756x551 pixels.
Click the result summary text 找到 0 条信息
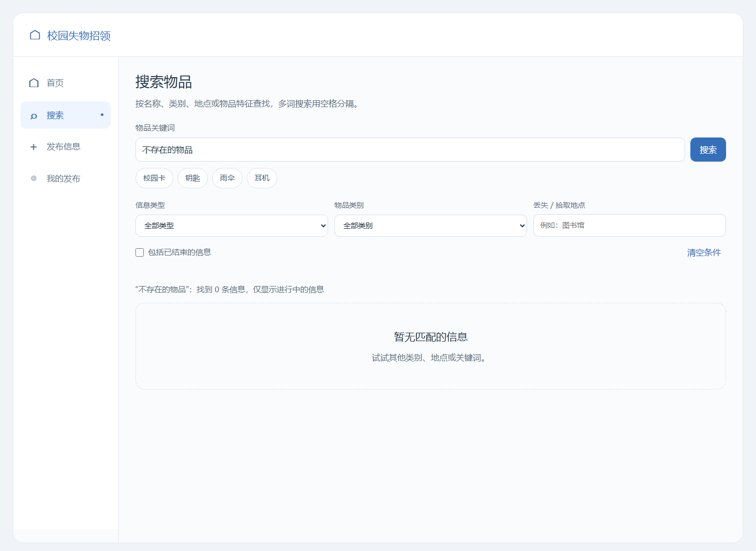(x=222, y=290)
